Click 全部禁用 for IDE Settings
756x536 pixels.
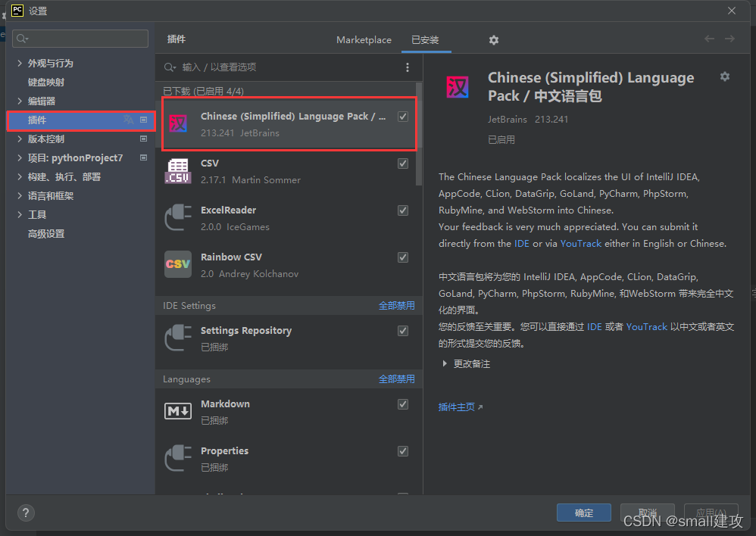(397, 305)
